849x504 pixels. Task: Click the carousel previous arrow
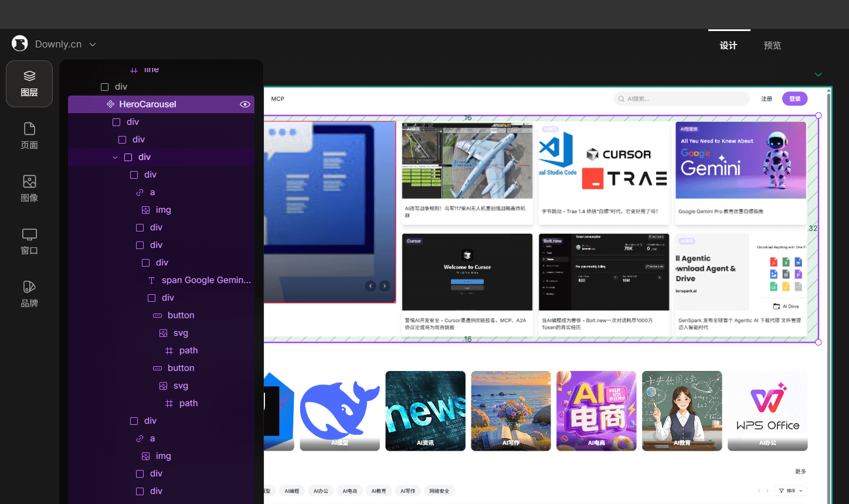click(x=371, y=286)
